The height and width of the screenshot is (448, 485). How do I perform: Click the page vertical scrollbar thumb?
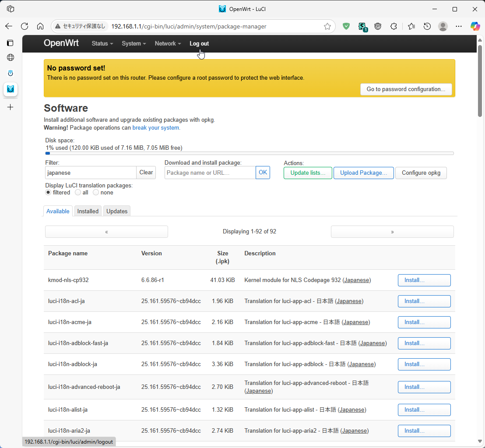pyautogui.click(x=480, y=81)
